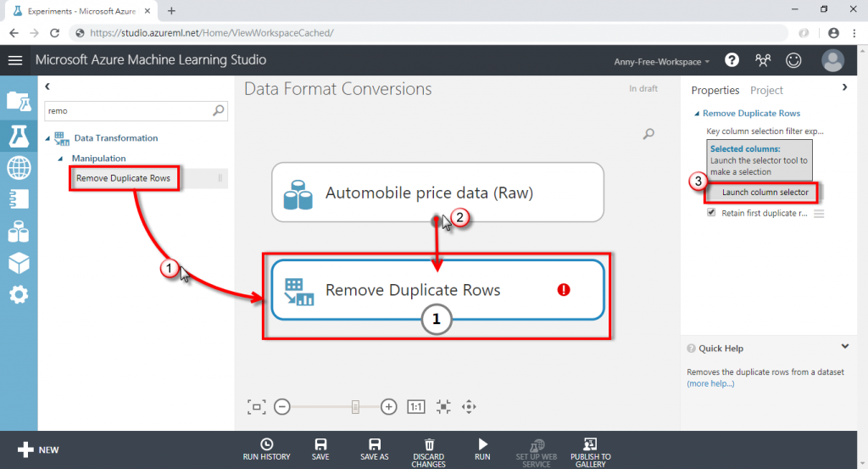Click the SAVE command
The height and width of the screenshot is (469, 868).
coord(320,449)
